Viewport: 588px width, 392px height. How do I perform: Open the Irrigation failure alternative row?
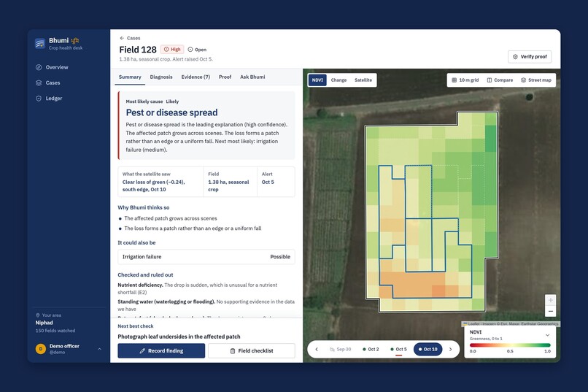point(206,256)
